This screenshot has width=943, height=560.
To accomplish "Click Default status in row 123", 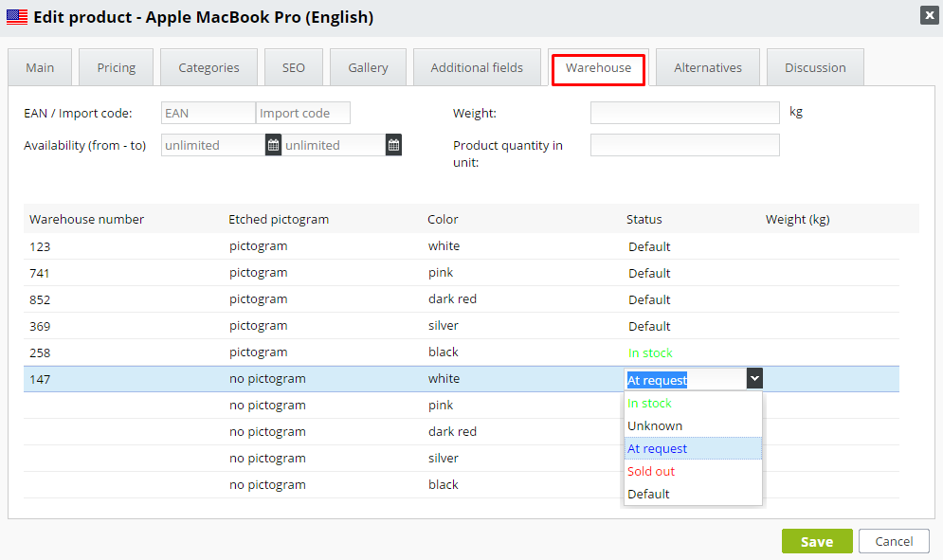I will click(x=649, y=246).
